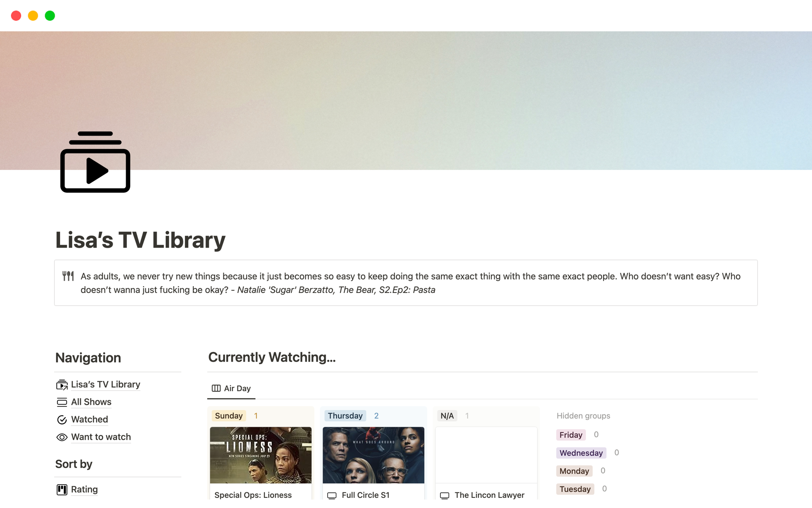Screen dimensions: 812x508
Task: Open the Want to watch link
Action: (101, 437)
